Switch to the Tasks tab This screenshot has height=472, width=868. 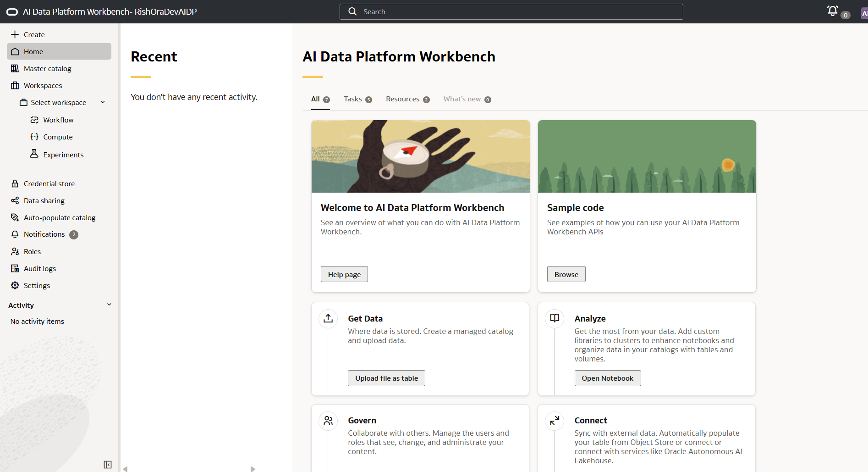click(x=358, y=99)
